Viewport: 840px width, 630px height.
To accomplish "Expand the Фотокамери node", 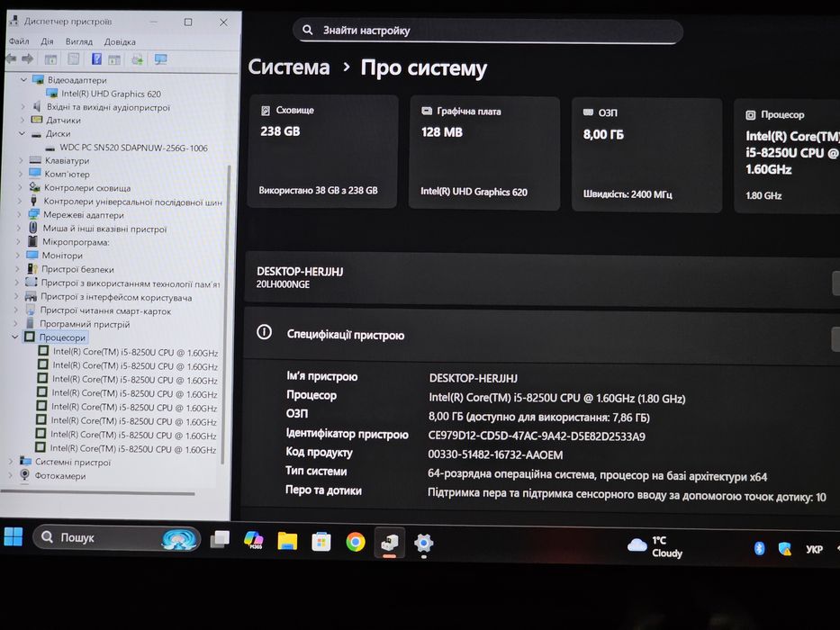I will pyautogui.click(x=10, y=475).
